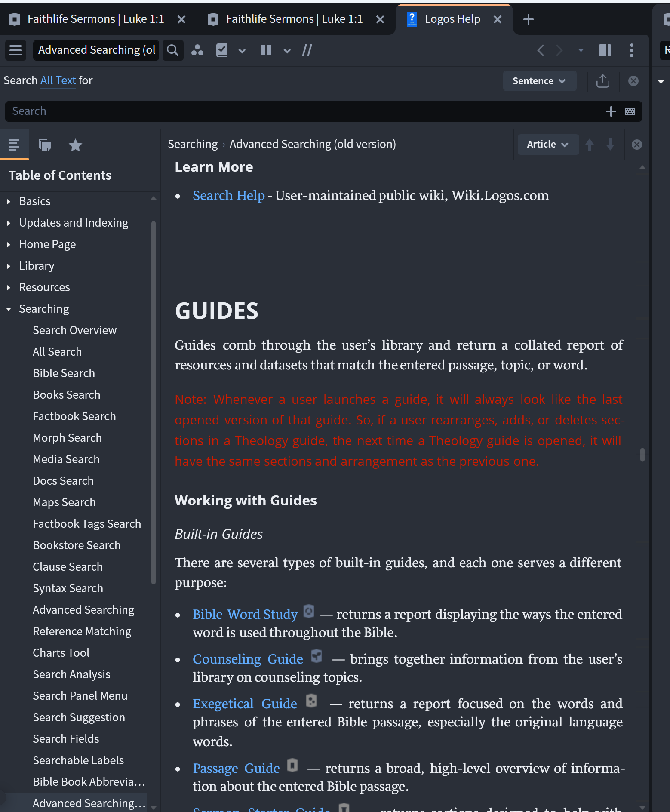Open the parallel resources stack icon
670x812 pixels.
(45, 145)
